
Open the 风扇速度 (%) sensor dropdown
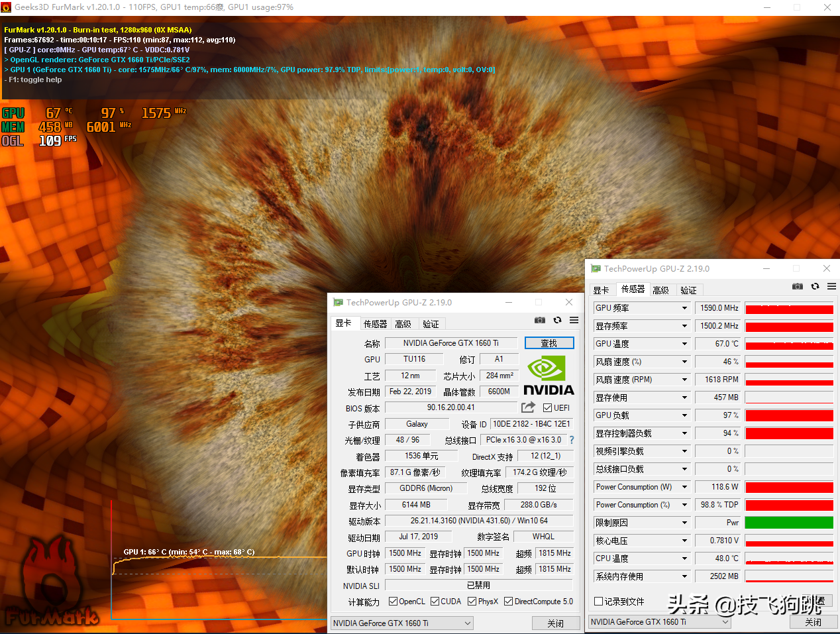(x=684, y=362)
